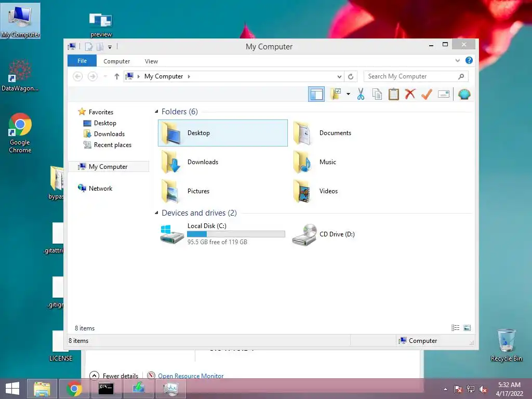
Task: Cut using the scissors toolbar icon
Action: pos(361,94)
